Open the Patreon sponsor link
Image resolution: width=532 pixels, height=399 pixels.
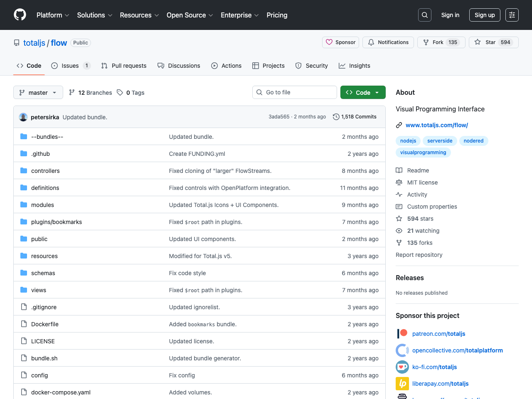(438, 334)
